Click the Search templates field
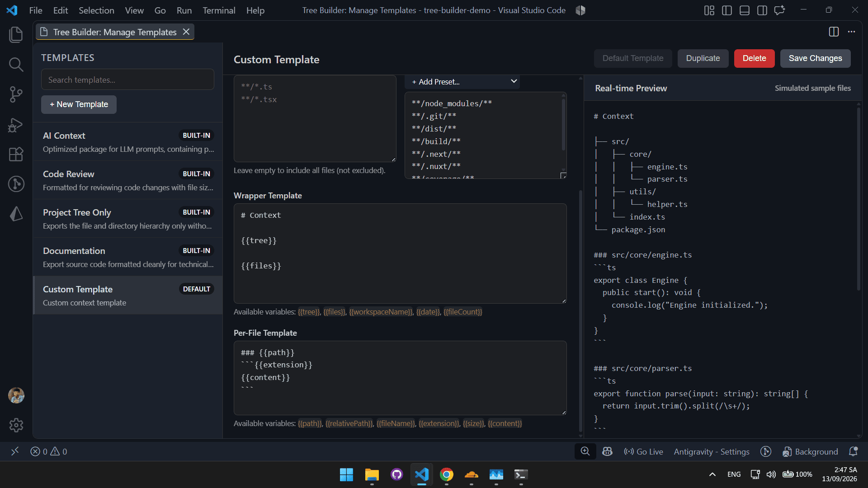Image resolution: width=868 pixels, height=488 pixels. pyautogui.click(x=127, y=80)
